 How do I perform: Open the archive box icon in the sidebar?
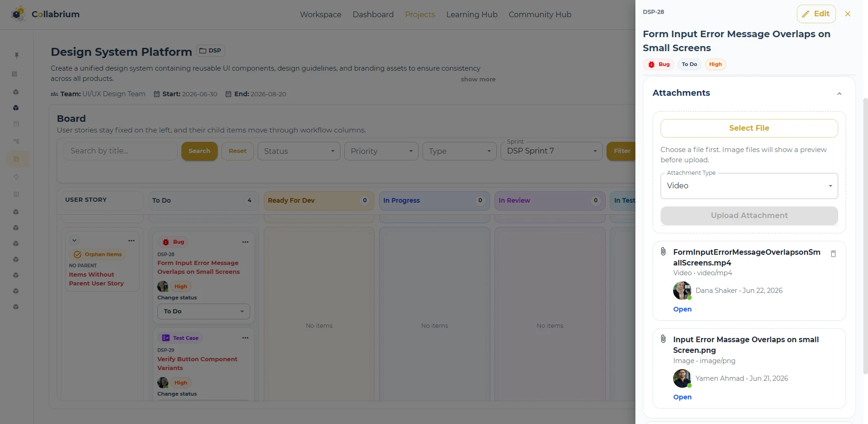[x=16, y=124]
